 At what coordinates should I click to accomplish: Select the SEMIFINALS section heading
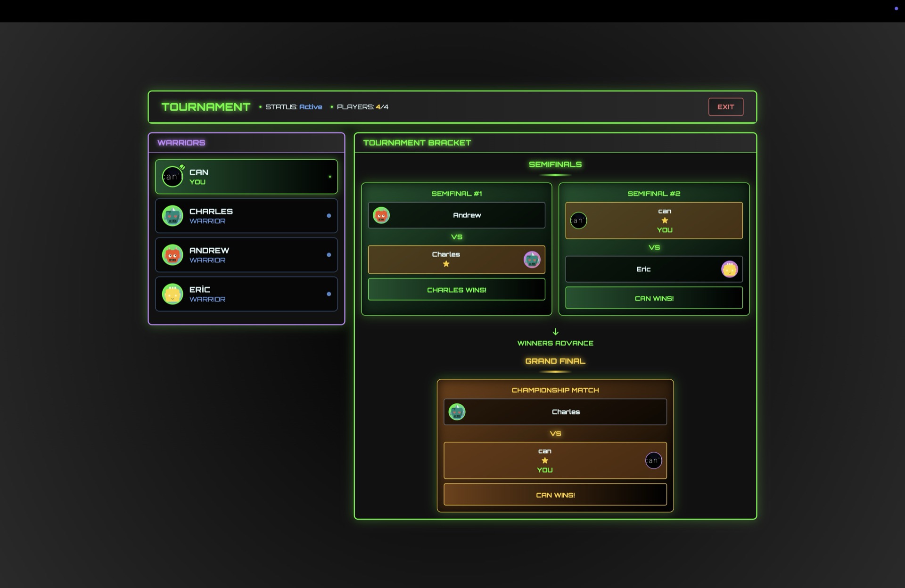555,164
